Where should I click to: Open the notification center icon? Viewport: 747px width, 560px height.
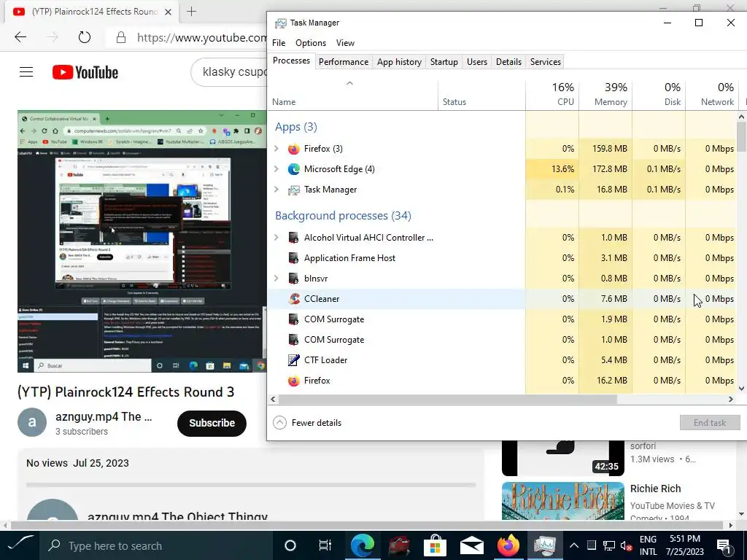coord(724,545)
